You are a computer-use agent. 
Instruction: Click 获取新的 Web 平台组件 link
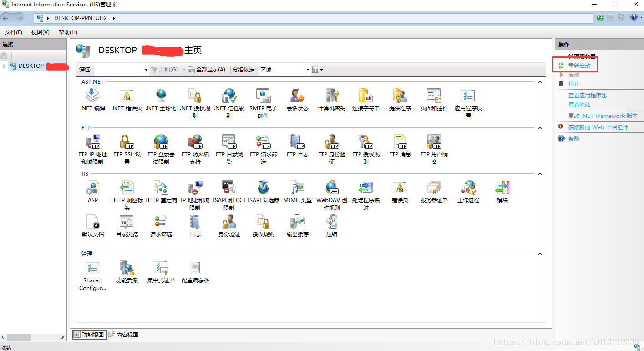coord(598,127)
